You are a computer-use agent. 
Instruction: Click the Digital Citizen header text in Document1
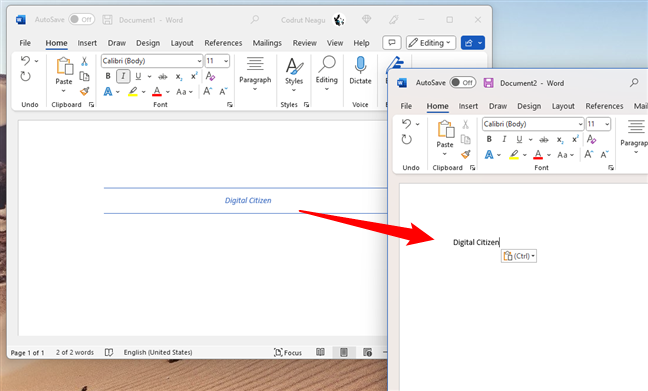[x=248, y=200]
